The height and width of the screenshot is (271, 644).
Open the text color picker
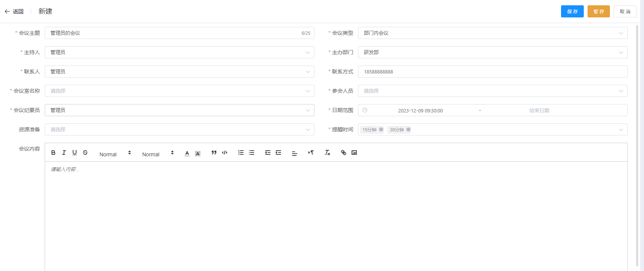pyautogui.click(x=187, y=153)
